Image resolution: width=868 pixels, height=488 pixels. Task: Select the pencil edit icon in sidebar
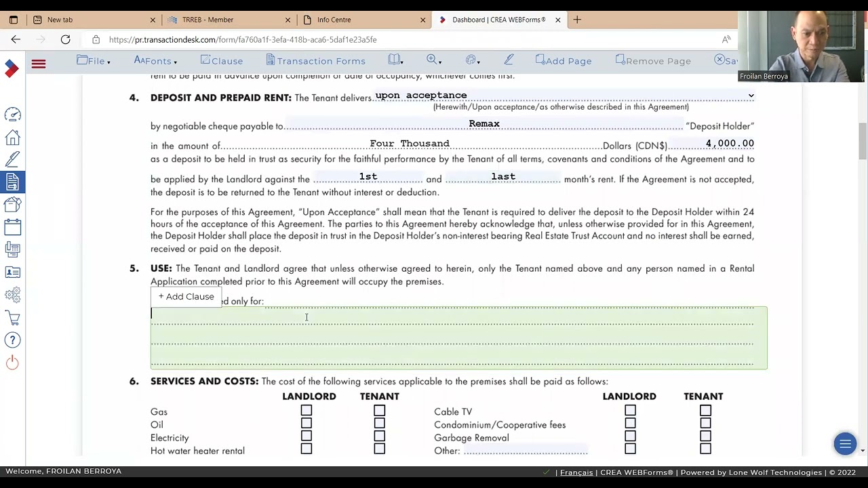coord(12,159)
